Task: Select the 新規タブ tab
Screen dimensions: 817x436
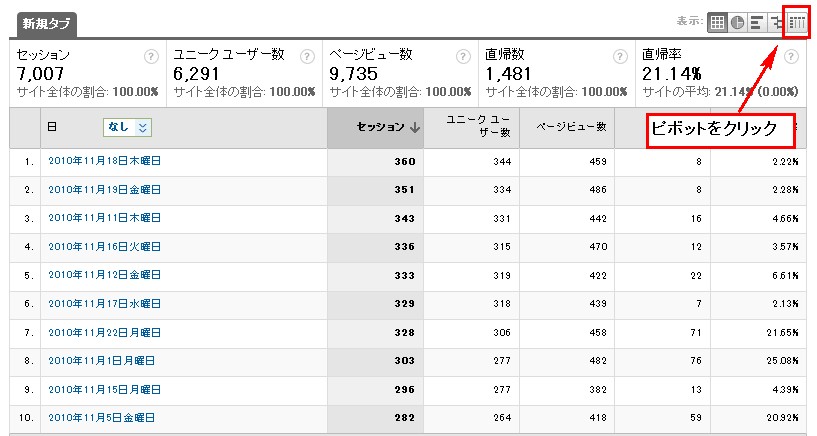Action: [x=46, y=24]
